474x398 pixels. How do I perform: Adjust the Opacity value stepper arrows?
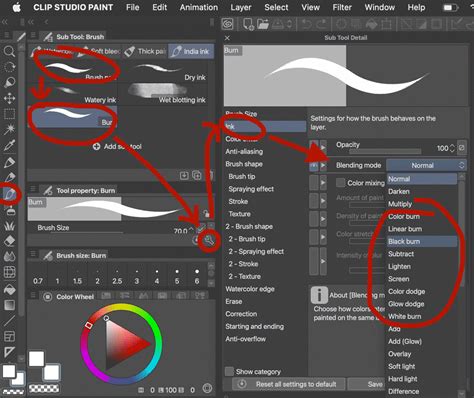click(452, 148)
